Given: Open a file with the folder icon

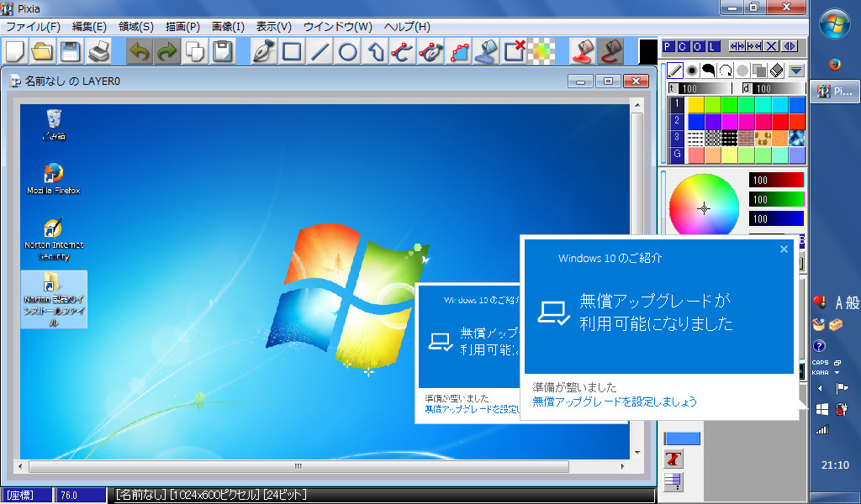Looking at the screenshot, I should [43, 51].
